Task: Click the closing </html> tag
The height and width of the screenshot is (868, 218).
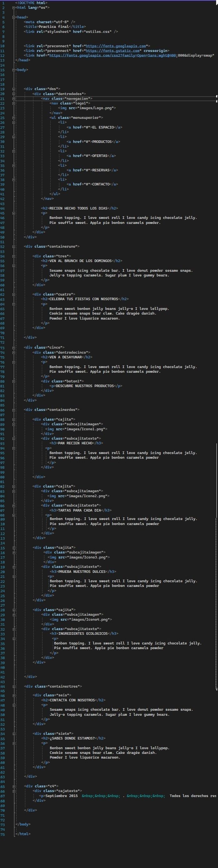Action: tap(23, 834)
